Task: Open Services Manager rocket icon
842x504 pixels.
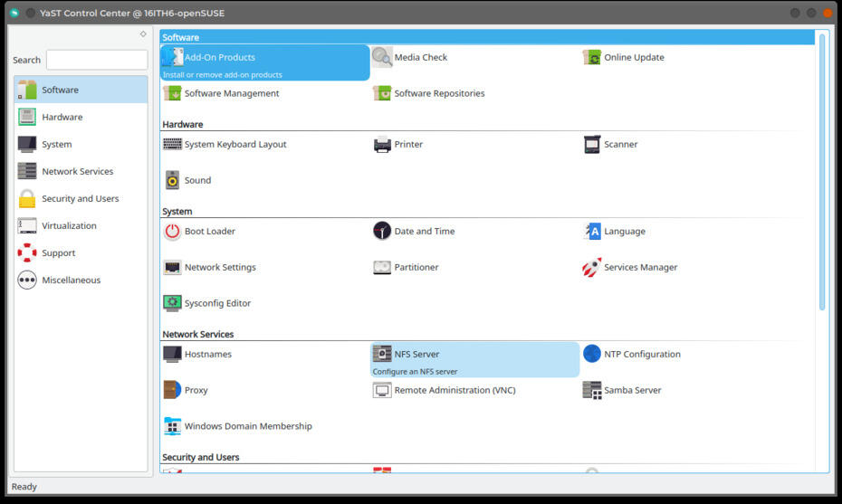Action: tap(592, 267)
